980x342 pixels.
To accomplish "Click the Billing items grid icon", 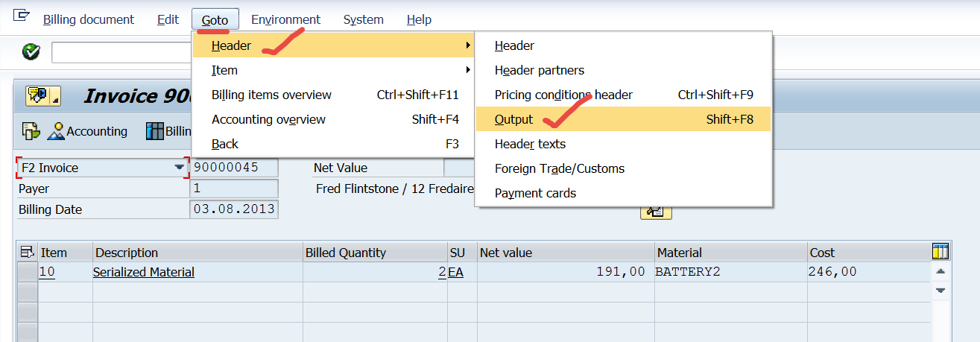I will point(155,131).
